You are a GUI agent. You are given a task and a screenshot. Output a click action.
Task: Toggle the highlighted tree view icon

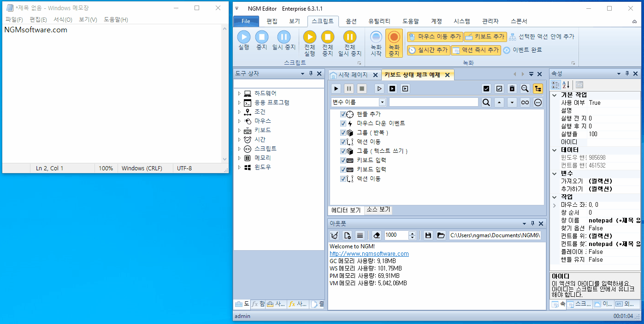(x=538, y=89)
